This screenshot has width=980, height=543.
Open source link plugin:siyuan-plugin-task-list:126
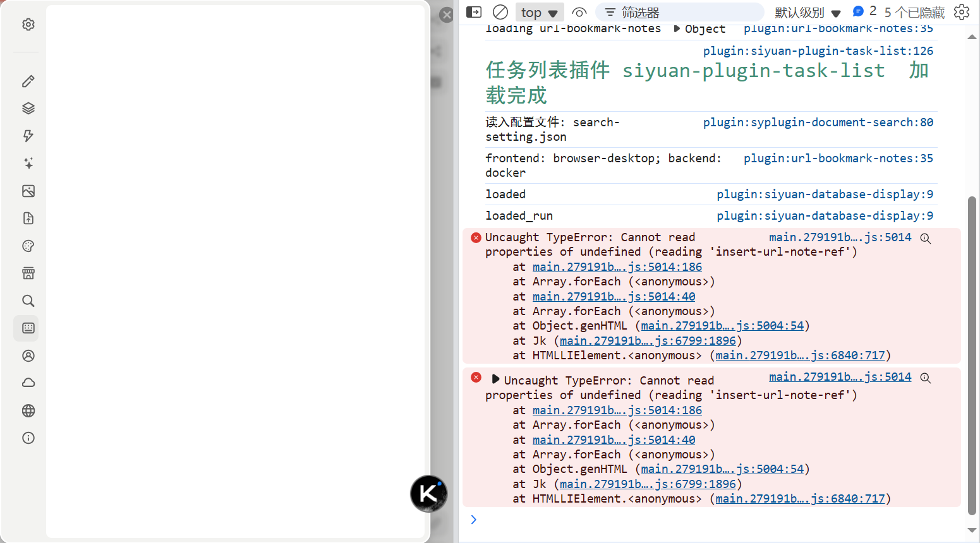tap(818, 51)
